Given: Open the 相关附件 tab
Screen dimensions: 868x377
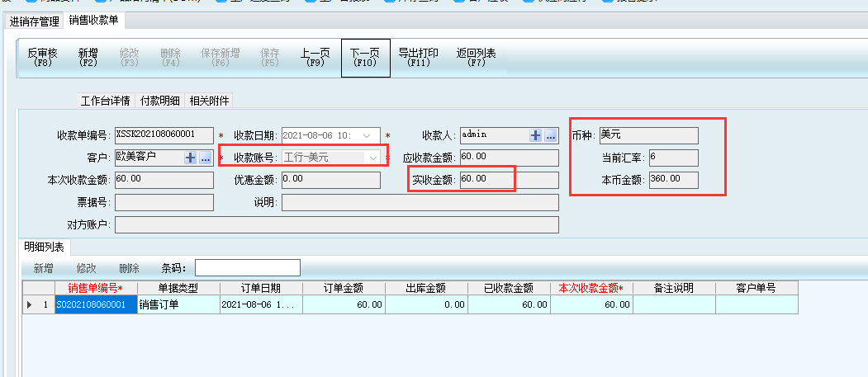Looking at the screenshot, I should (209, 101).
